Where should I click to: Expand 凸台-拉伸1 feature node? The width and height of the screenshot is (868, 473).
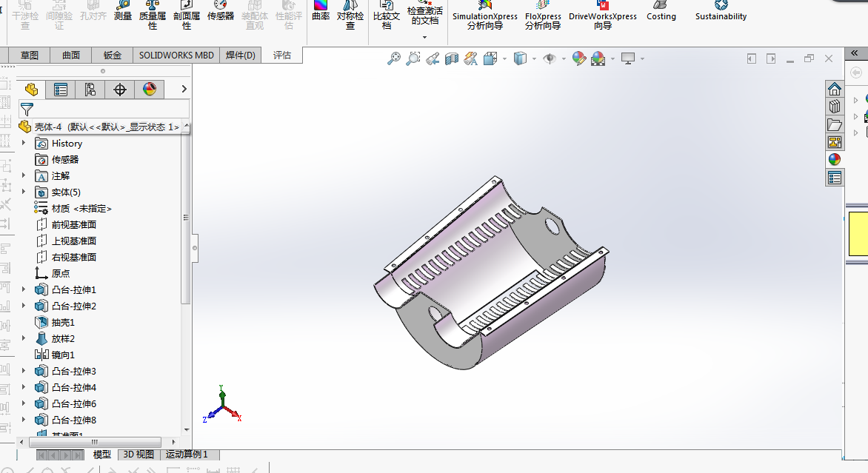(23, 289)
